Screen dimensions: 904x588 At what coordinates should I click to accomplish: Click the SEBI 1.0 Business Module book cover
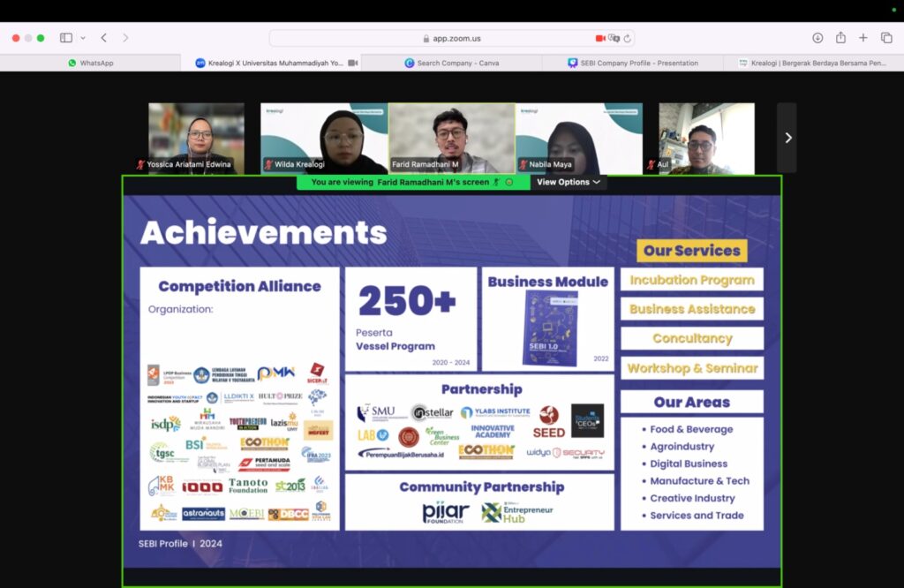pyautogui.click(x=551, y=328)
